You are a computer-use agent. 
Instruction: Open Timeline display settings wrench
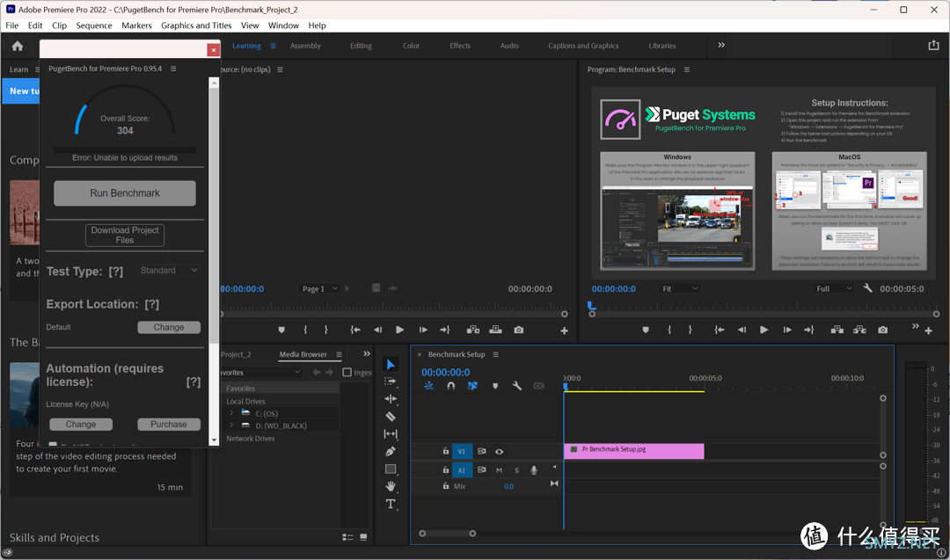[517, 386]
